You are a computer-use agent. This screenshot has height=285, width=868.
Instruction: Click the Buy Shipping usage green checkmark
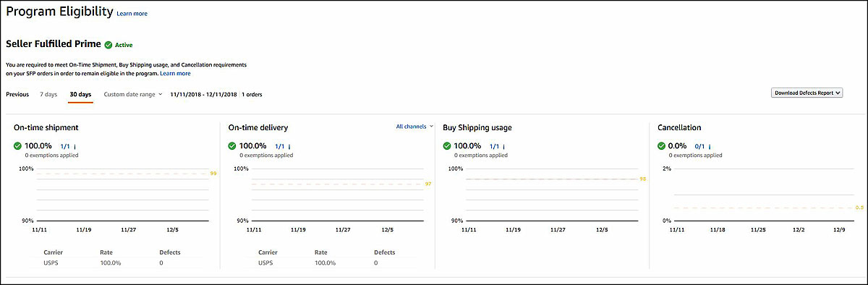point(447,145)
